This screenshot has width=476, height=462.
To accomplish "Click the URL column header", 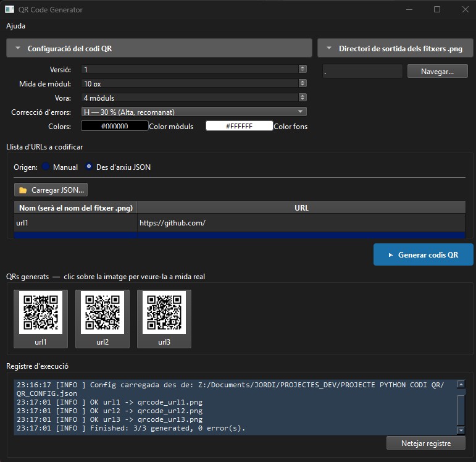I will (301, 208).
